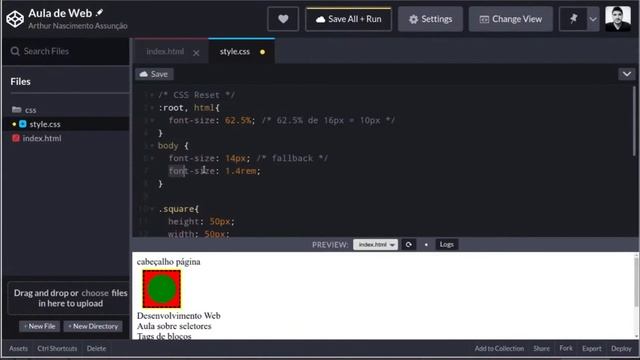Click the preview pane vertical scrollbar
The width and height of the screenshot is (640, 360).
pos(636,282)
